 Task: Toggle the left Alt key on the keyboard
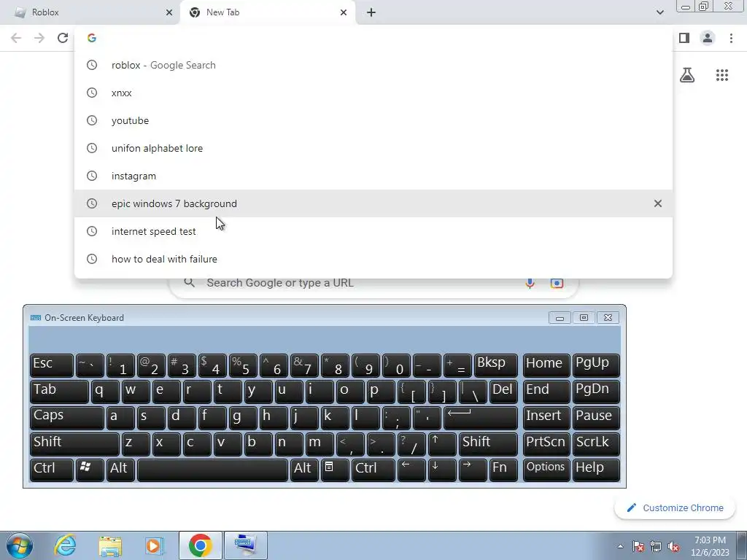pyautogui.click(x=120, y=470)
